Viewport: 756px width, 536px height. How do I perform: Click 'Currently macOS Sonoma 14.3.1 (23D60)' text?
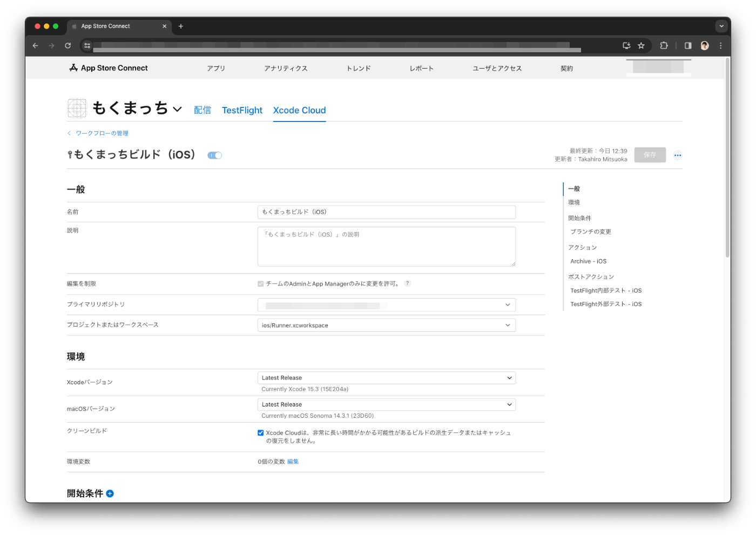pos(318,416)
